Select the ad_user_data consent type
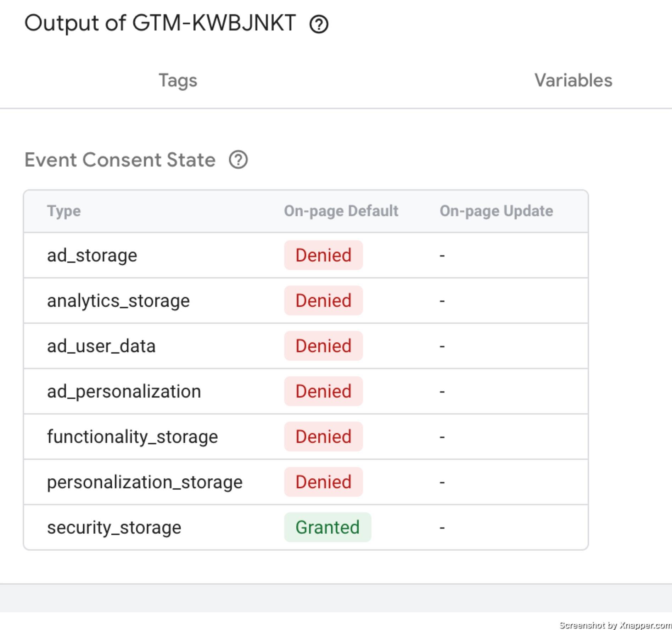Image resolution: width=672 pixels, height=630 pixels. [x=101, y=346]
